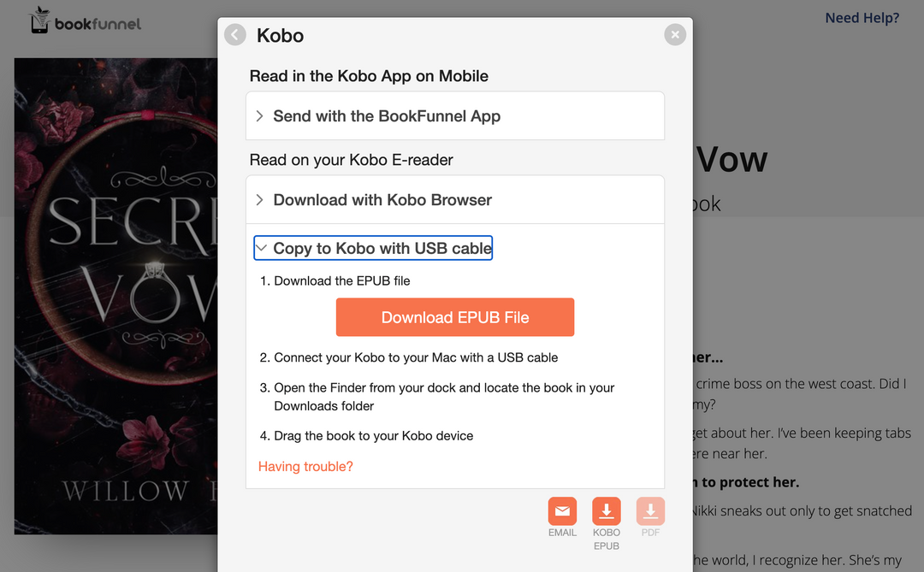Screen dimensions: 924x572
Task: Click the Open the Finder step text
Action: pos(443,388)
